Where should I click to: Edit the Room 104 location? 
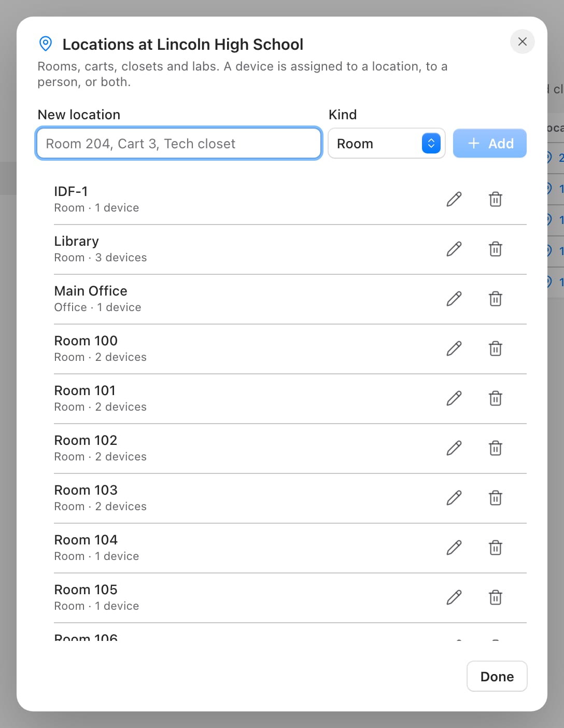[454, 548]
